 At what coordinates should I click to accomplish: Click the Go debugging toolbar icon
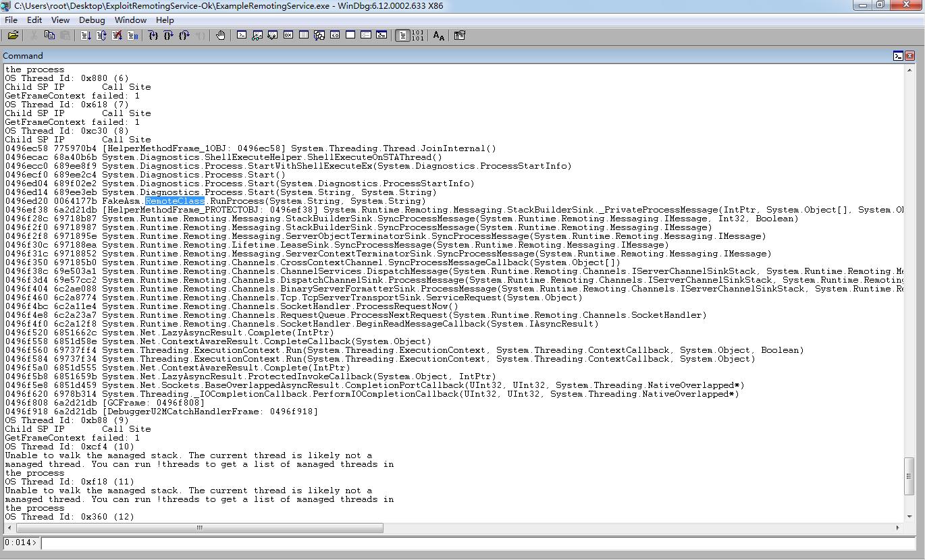[x=86, y=35]
